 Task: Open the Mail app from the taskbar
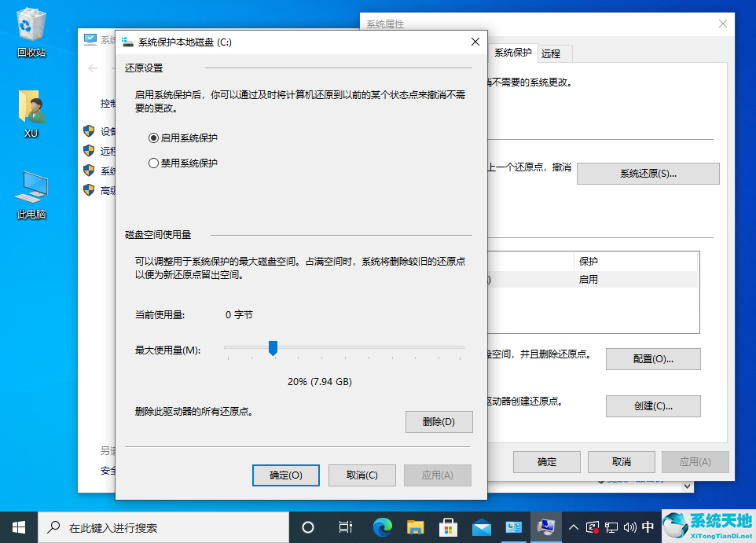click(x=481, y=527)
